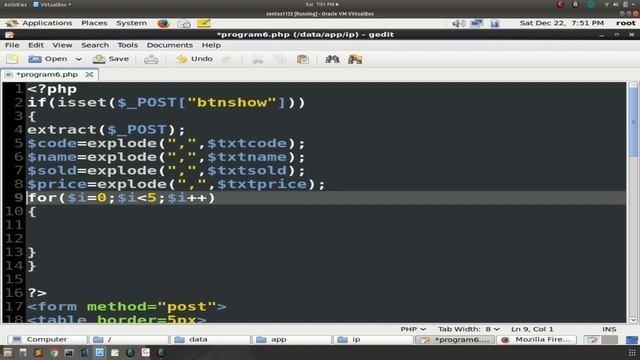Click the $txtprice variable on line 8
This screenshot has width=640, height=360.
262,184
